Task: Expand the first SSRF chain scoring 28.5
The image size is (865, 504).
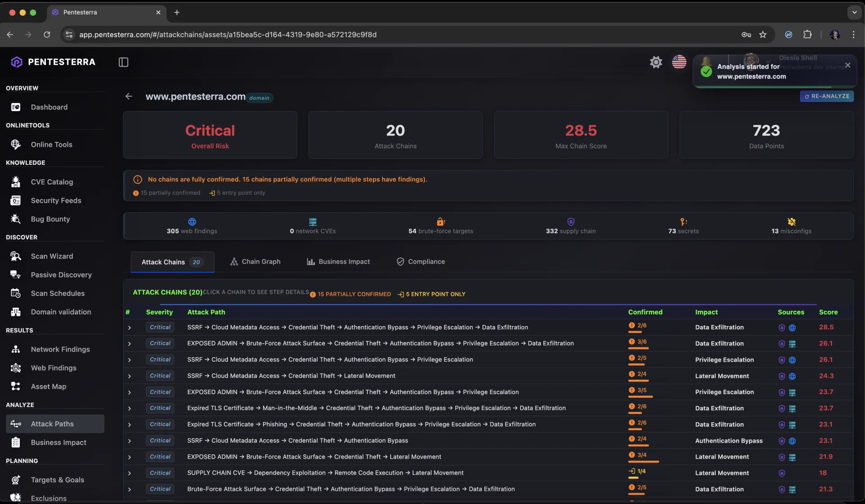Action: 129,328
